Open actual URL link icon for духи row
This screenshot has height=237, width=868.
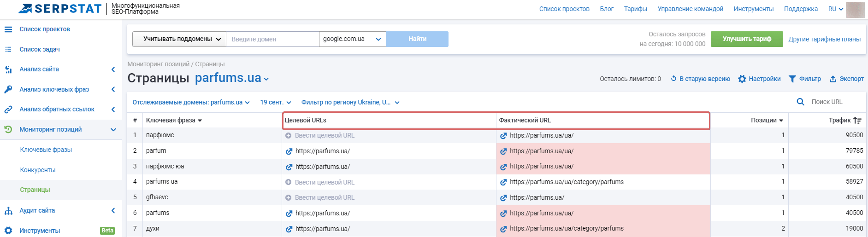503,229
